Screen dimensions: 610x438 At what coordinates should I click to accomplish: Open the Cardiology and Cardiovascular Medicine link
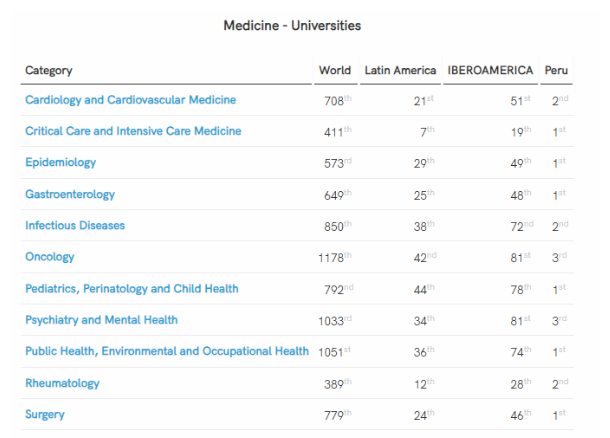[130, 100]
